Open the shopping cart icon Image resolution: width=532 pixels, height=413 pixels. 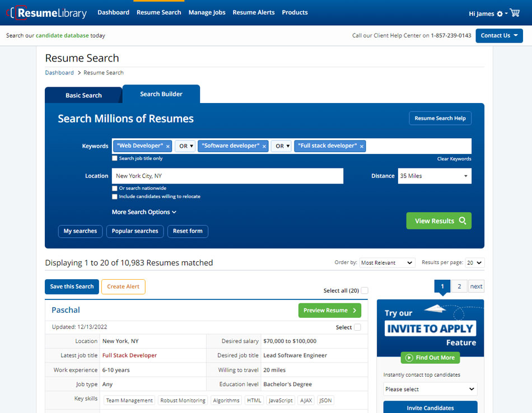[x=515, y=13]
